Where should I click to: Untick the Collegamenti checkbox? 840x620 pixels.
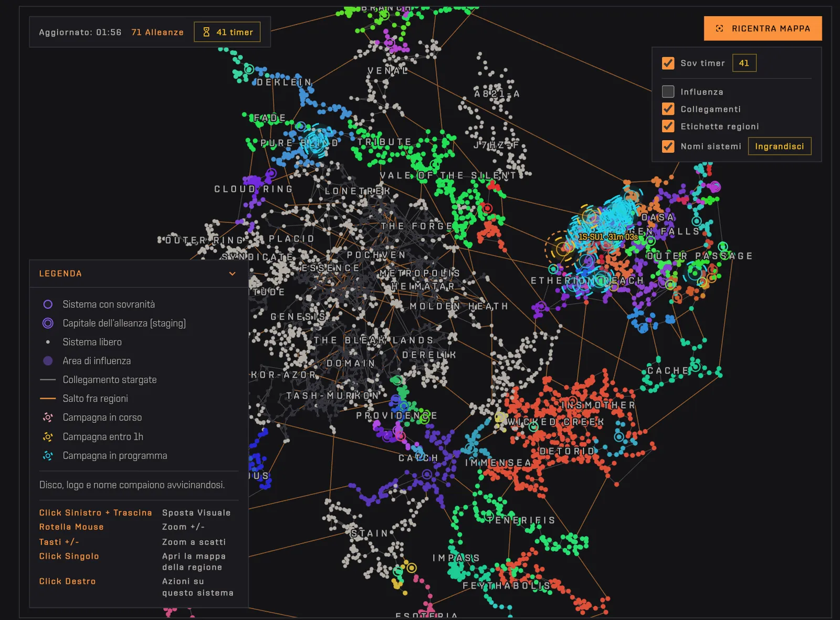click(x=668, y=109)
